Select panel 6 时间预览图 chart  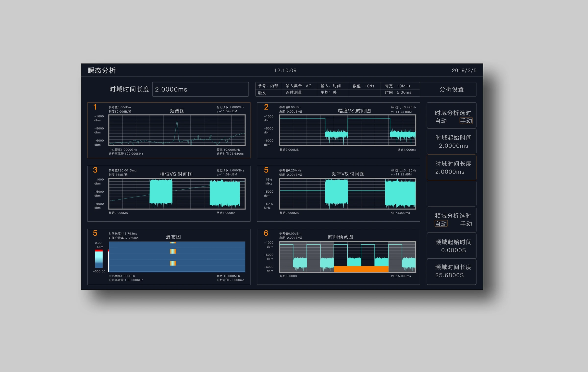[x=338, y=257]
